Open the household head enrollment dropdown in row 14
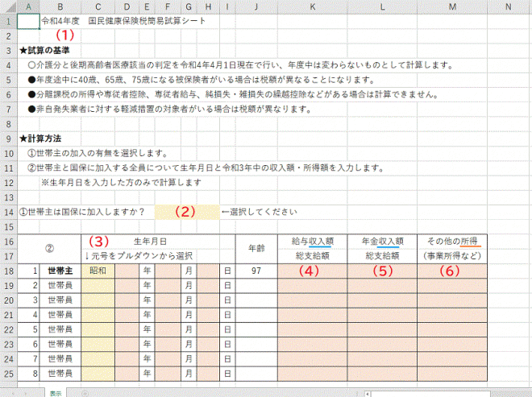The width and height of the screenshot is (532, 397). click(185, 213)
